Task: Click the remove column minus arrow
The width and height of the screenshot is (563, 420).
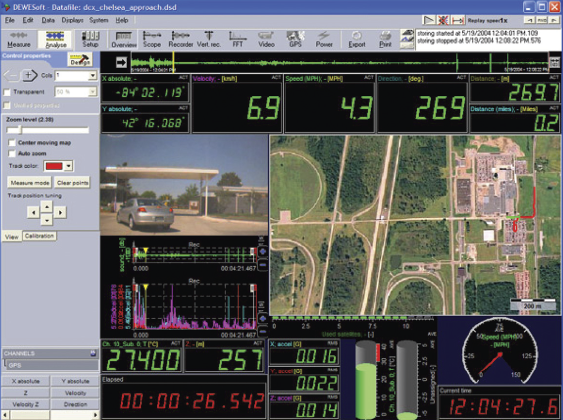Action: click(11, 75)
